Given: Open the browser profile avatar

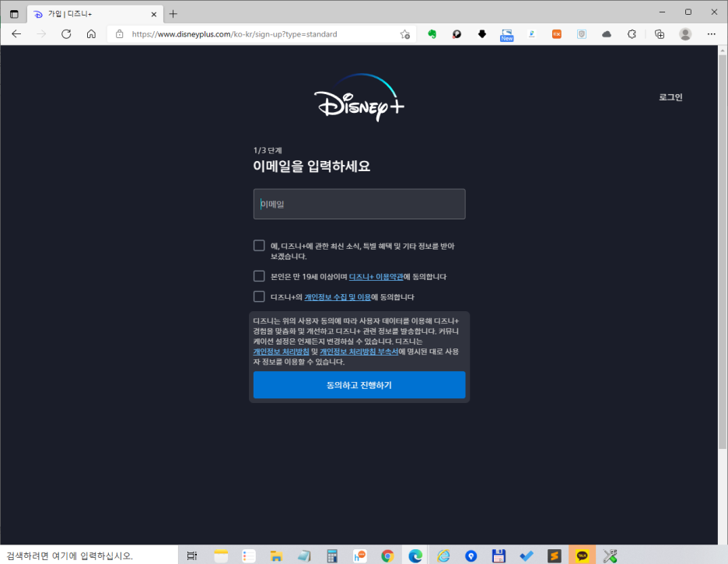Looking at the screenshot, I should point(685,34).
